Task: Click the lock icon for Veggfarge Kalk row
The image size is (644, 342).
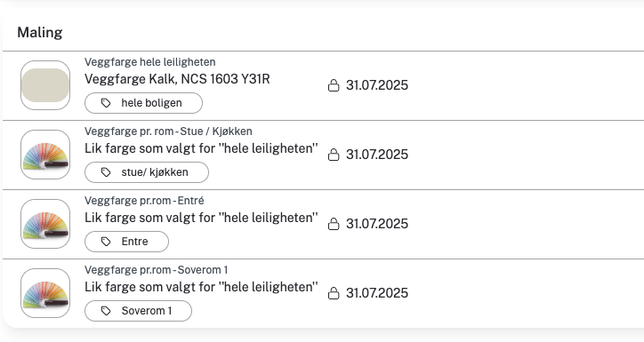Action: (x=334, y=85)
